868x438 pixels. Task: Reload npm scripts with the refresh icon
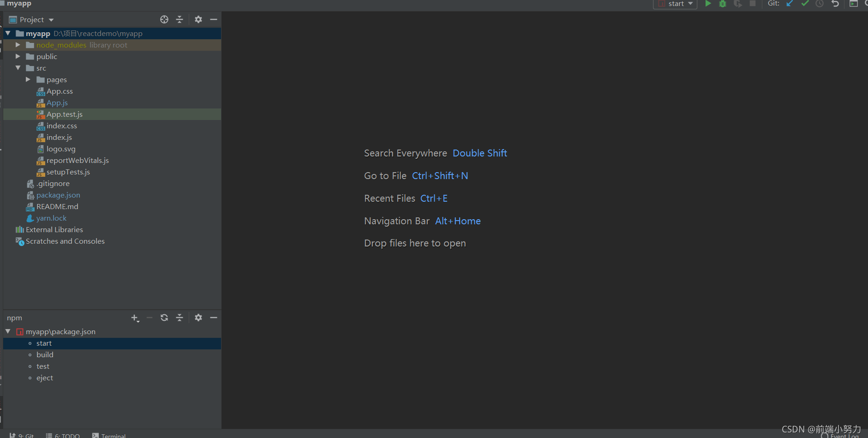pos(164,318)
